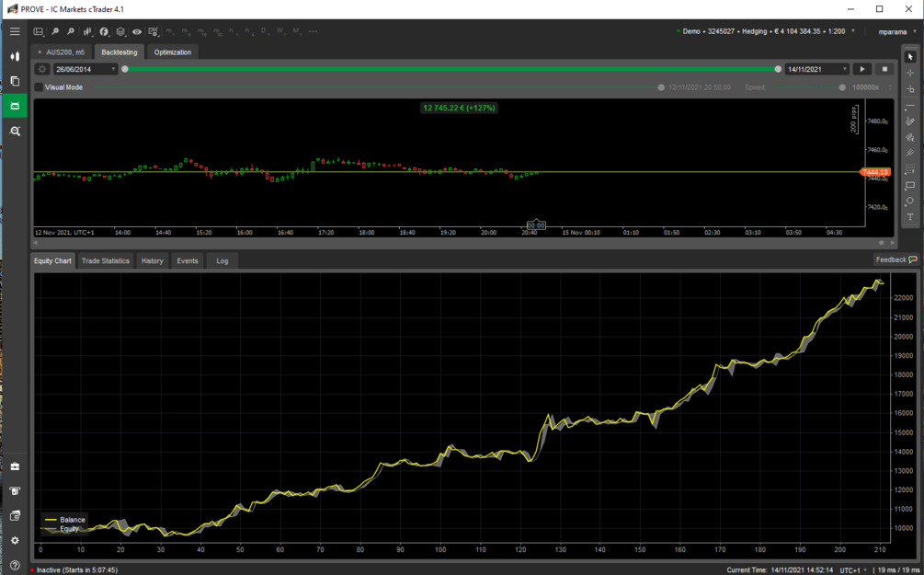Select the W1 timeframe button
Image resolution: width=924 pixels, height=575 pixels.
(x=279, y=31)
